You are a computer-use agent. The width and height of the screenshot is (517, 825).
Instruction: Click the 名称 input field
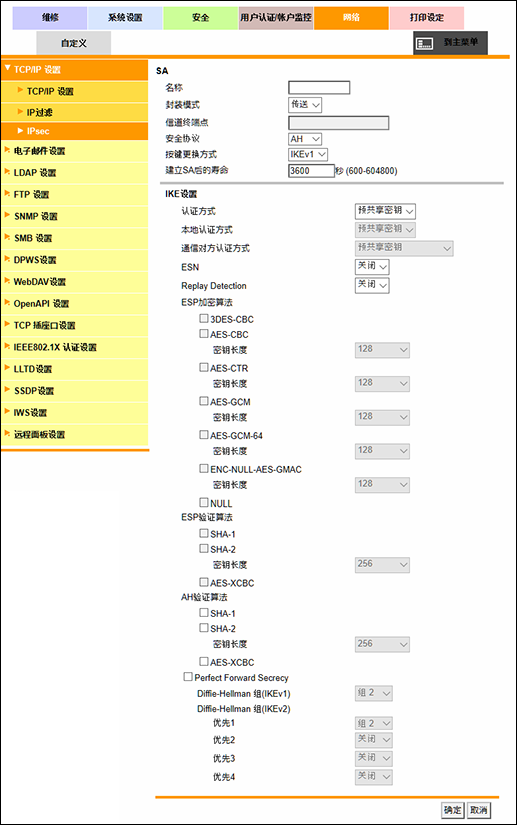click(319, 87)
